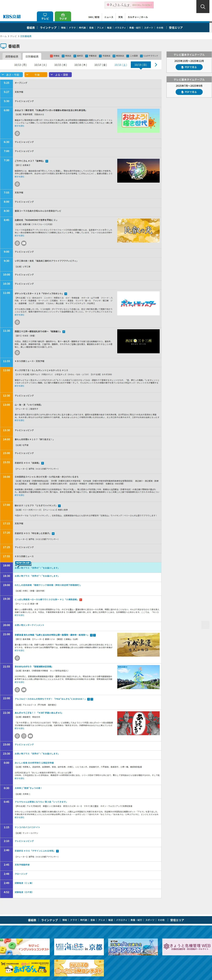This screenshot has width=212, height=980.
Task: Jump to よる・深夜 section
Action: (60, 75)
